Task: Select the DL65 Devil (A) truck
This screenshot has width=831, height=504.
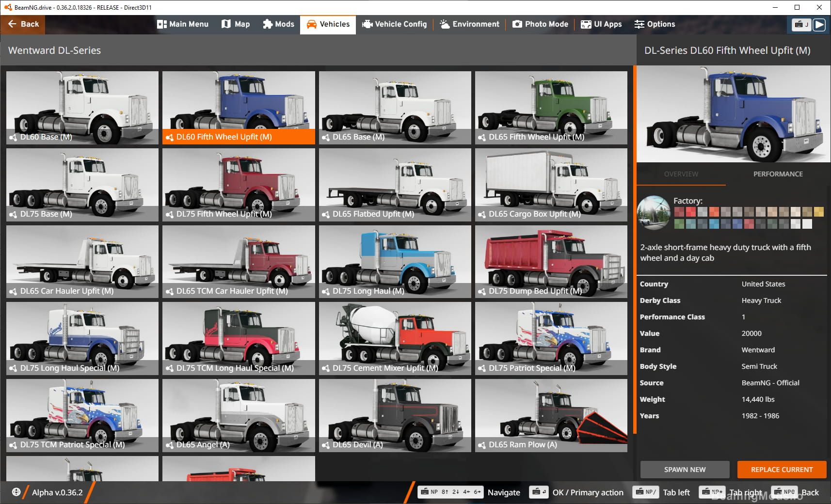Action: point(395,415)
